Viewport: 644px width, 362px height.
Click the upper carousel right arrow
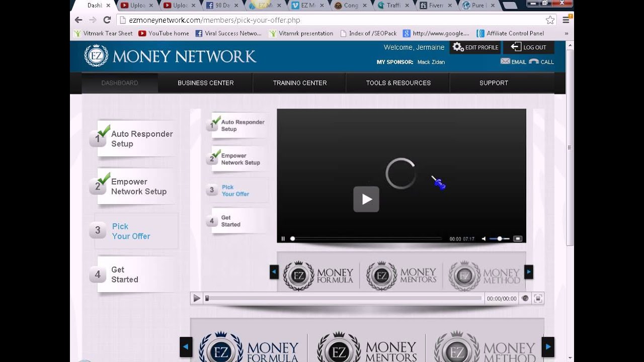click(529, 272)
